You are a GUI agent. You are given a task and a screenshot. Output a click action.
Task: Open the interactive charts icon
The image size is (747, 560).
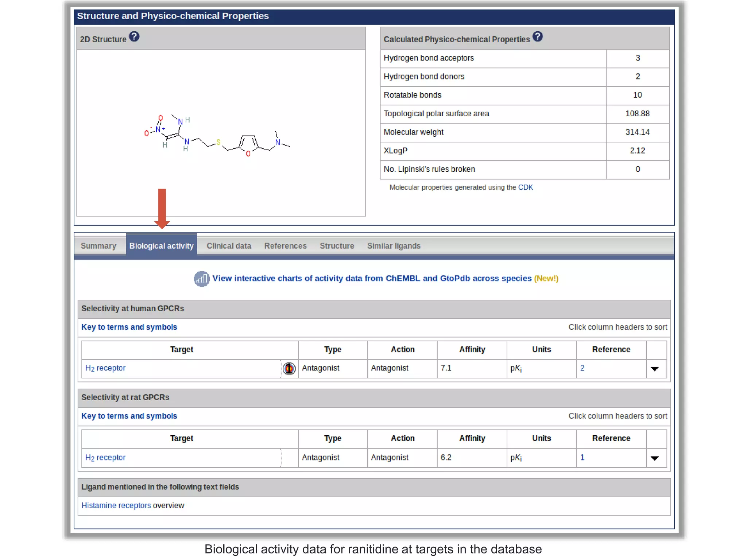pos(201,279)
